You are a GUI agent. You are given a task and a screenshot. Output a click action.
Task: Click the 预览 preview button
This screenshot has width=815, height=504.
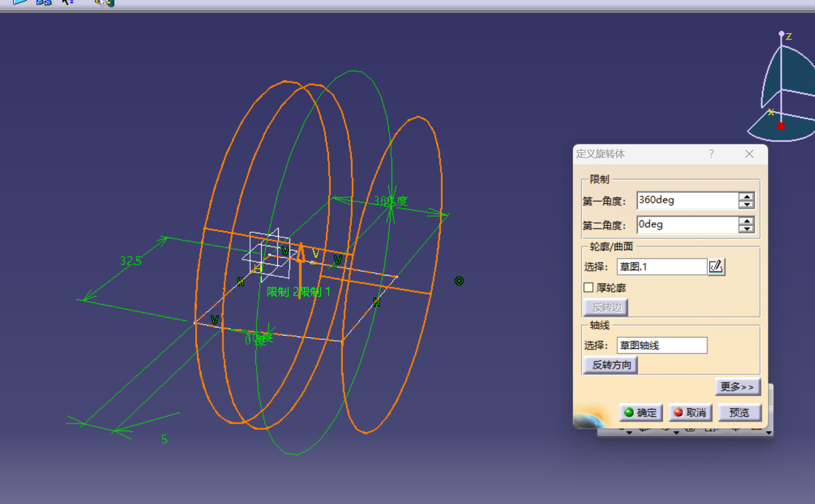[x=739, y=413]
